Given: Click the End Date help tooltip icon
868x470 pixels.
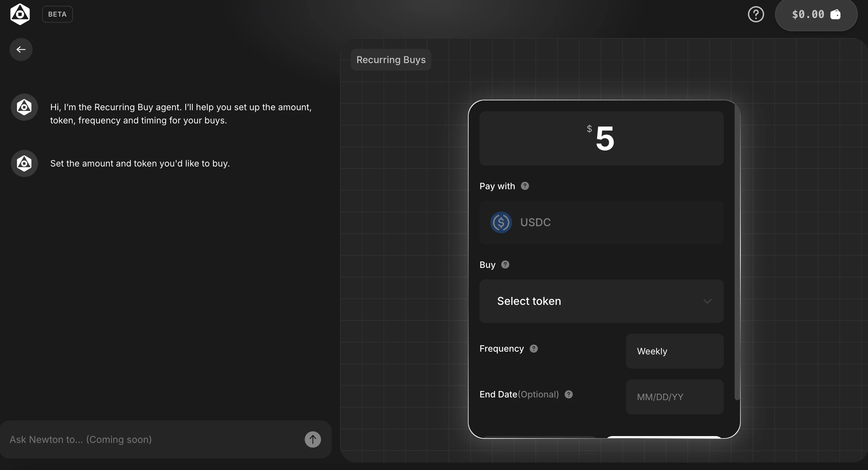Looking at the screenshot, I should tap(568, 394).
